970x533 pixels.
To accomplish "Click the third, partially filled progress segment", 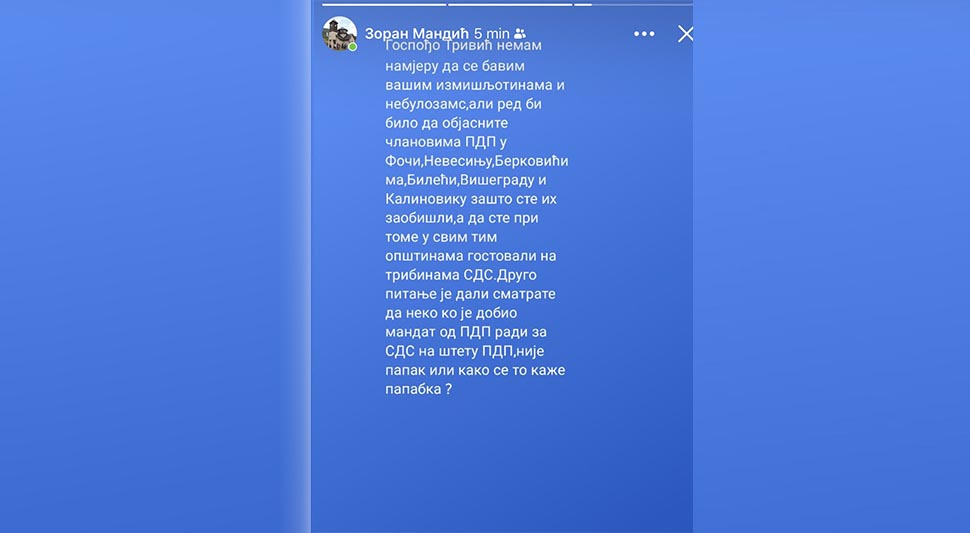I will click(x=633, y=4).
